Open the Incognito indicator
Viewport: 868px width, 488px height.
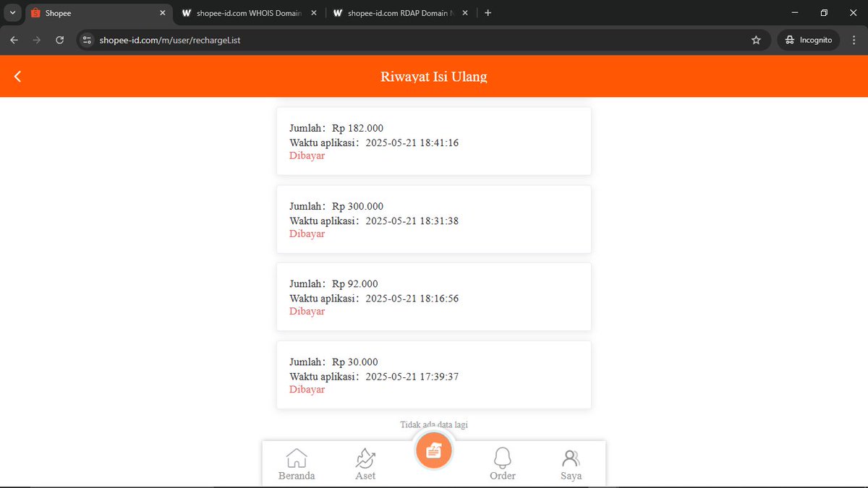[x=809, y=40]
